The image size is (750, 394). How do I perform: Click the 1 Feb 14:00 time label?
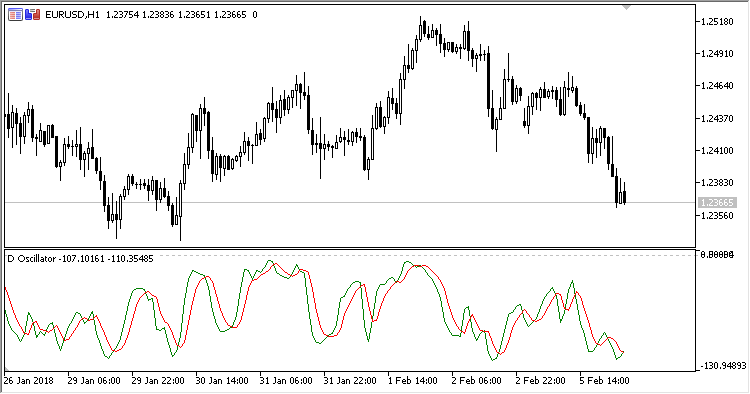point(412,381)
